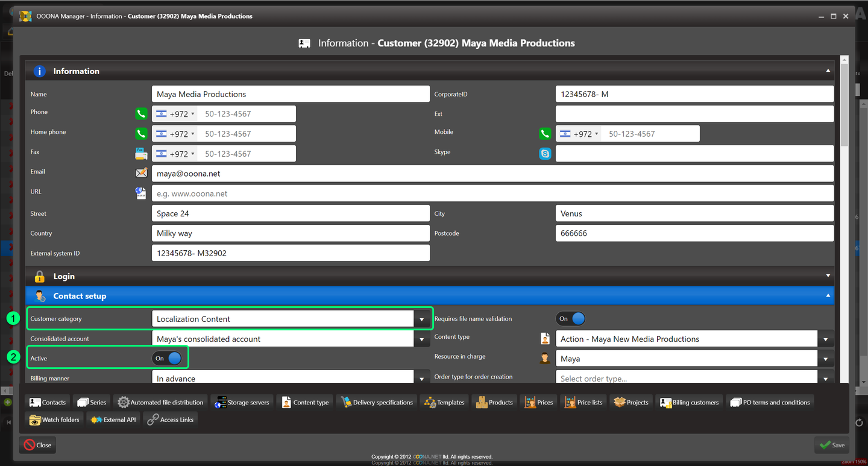This screenshot has height=466, width=868.
Task: Open the Customer category dropdown
Action: [x=421, y=320]
